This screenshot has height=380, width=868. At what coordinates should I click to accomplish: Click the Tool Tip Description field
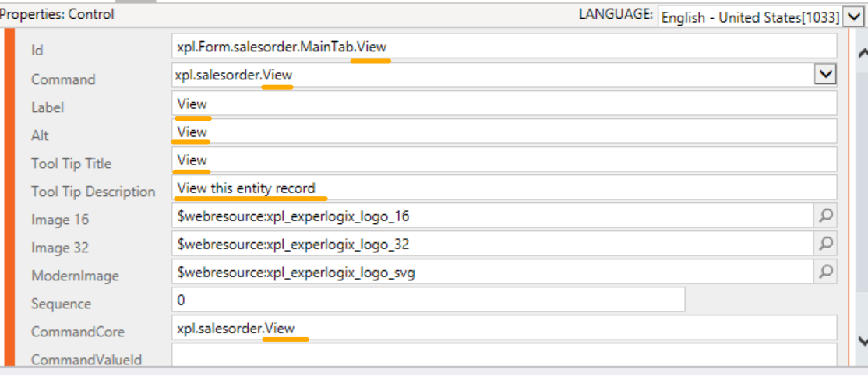[x=504, y=188]
